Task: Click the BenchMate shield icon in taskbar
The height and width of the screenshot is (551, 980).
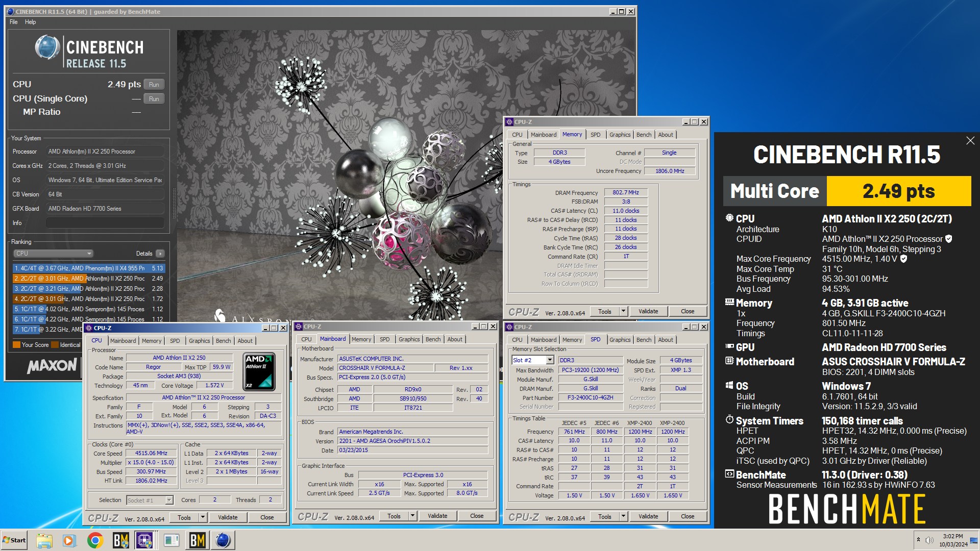Action: 120,540
